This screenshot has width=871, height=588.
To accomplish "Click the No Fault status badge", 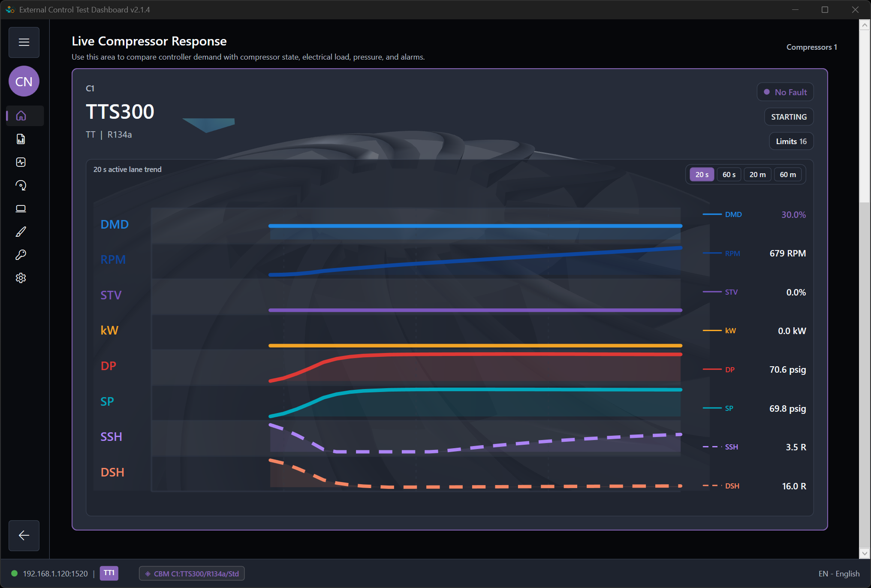I will [785, 92].
